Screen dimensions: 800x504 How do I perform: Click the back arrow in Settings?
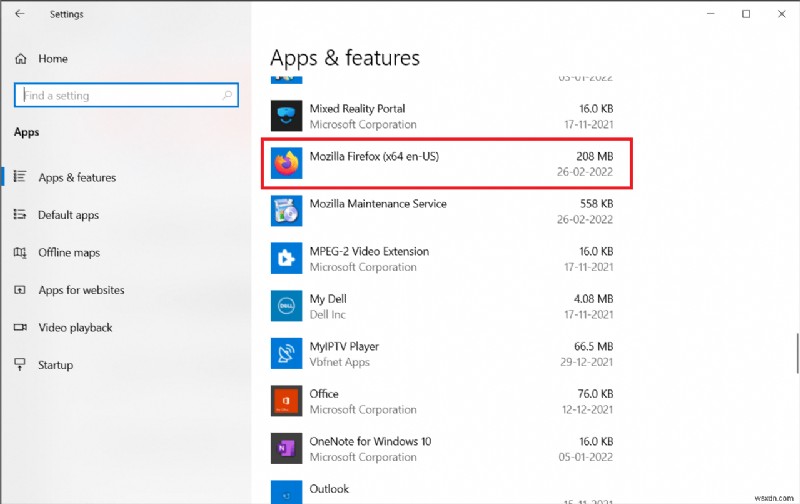pos(20,14)
